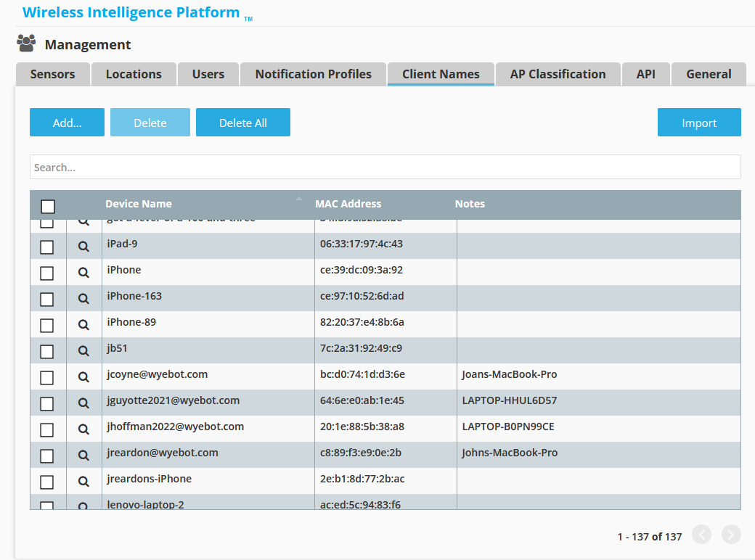Viewport: 755px width, 560px height.
Task: Click the note LAPTOP-HHUL6D57
Action: [510, 400]
